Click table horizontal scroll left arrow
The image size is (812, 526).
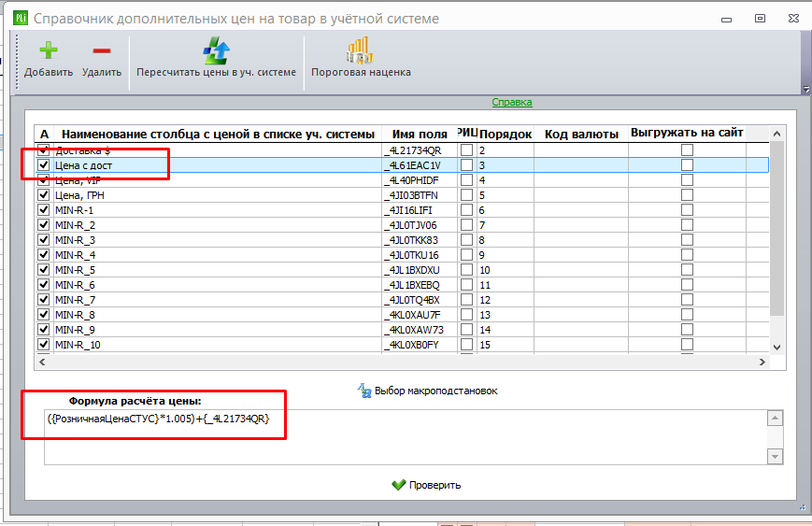tap(42, 362)
